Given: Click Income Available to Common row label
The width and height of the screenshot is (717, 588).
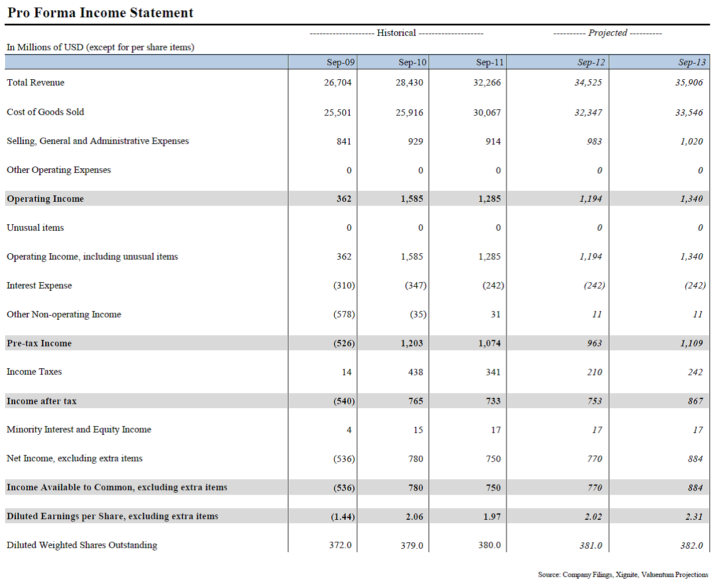Looking at the screenshot, I should click(x=117, y=487).
